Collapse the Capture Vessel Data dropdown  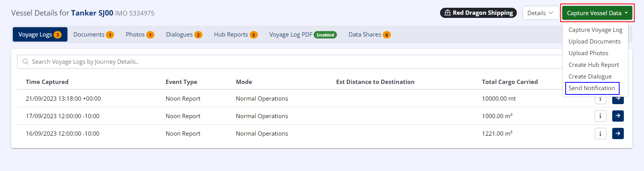tap(597, 13)
